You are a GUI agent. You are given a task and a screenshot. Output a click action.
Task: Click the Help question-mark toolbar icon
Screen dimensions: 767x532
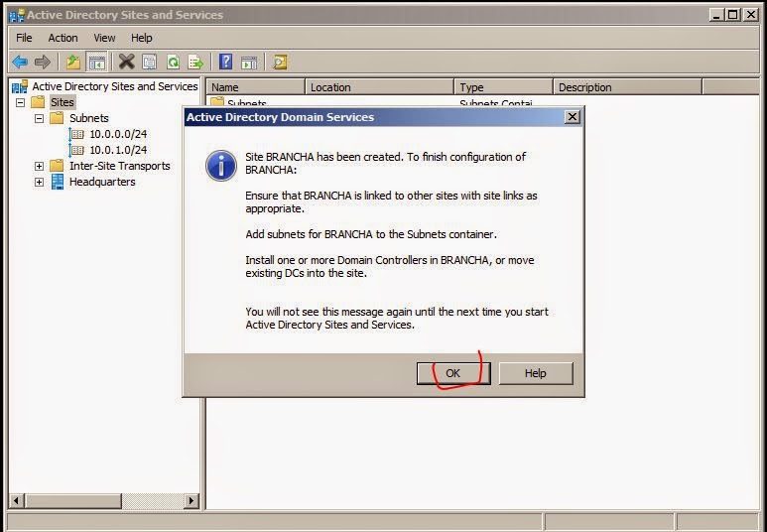click(x=225, y=62)
